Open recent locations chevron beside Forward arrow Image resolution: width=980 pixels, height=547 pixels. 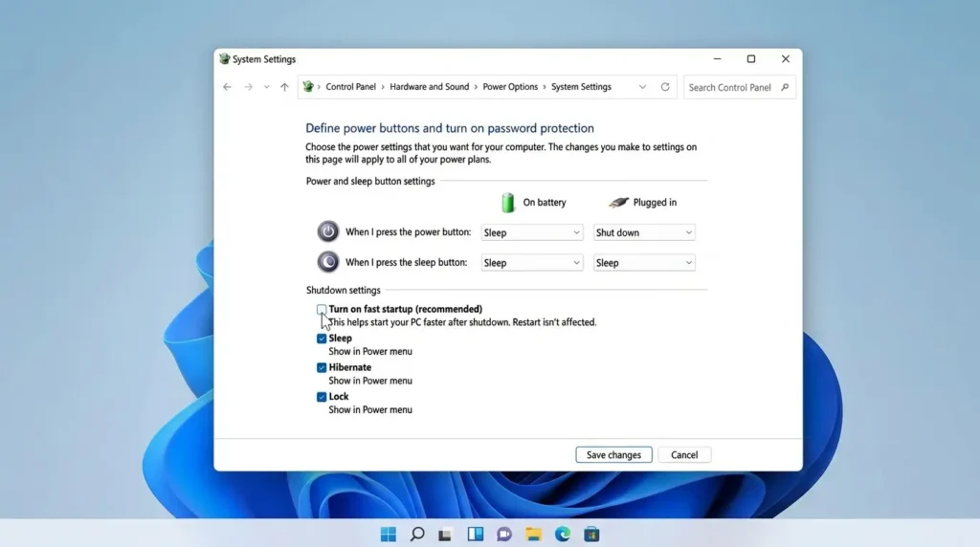point(266,87)
